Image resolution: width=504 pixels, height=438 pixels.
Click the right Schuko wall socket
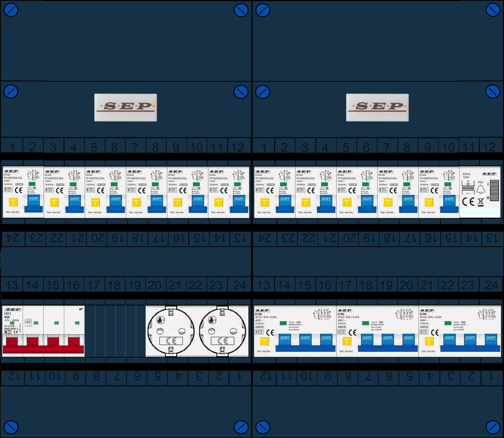[223, 331]
